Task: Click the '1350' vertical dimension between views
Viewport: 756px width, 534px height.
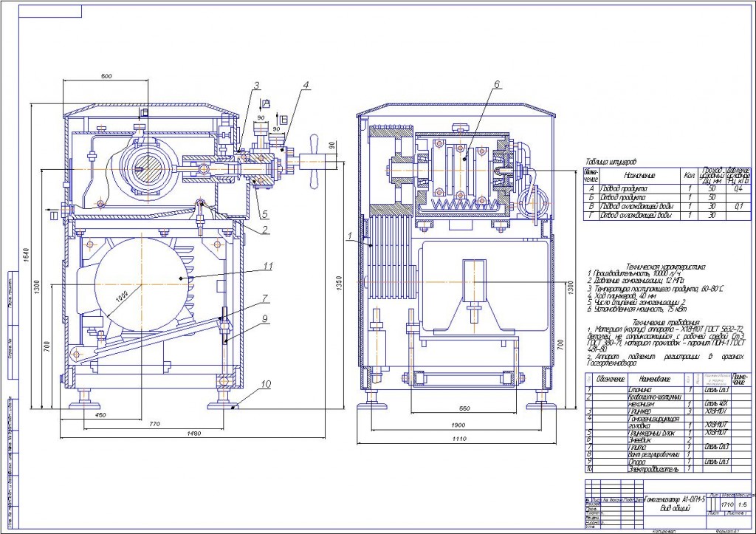Action: click(x=339, y=284)
